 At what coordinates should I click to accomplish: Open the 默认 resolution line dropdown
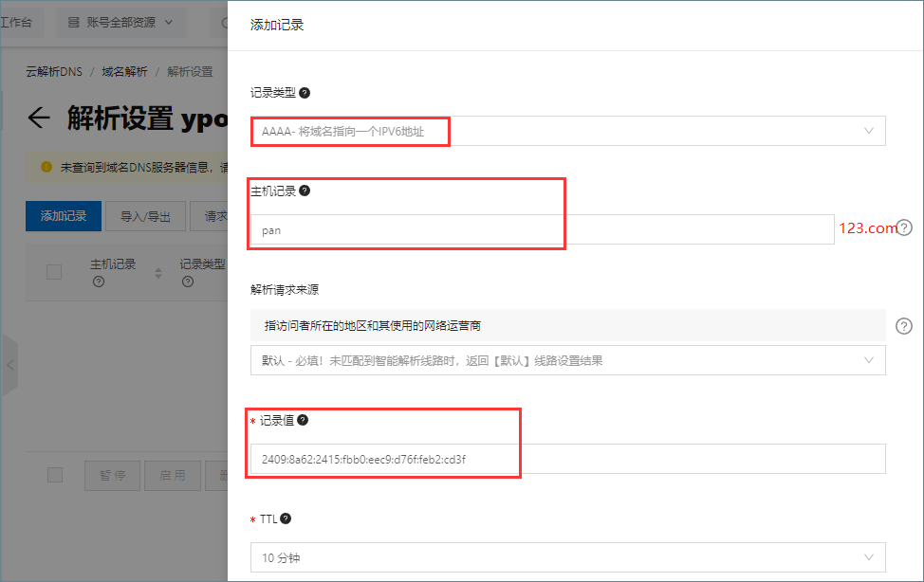point(567,360)
